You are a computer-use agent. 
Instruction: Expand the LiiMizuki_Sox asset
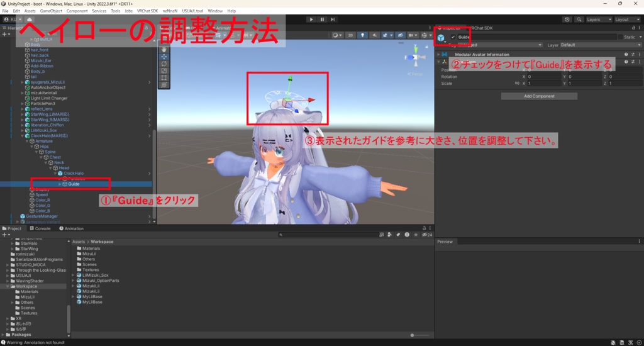pyautogui.click(x=73, y=276)
